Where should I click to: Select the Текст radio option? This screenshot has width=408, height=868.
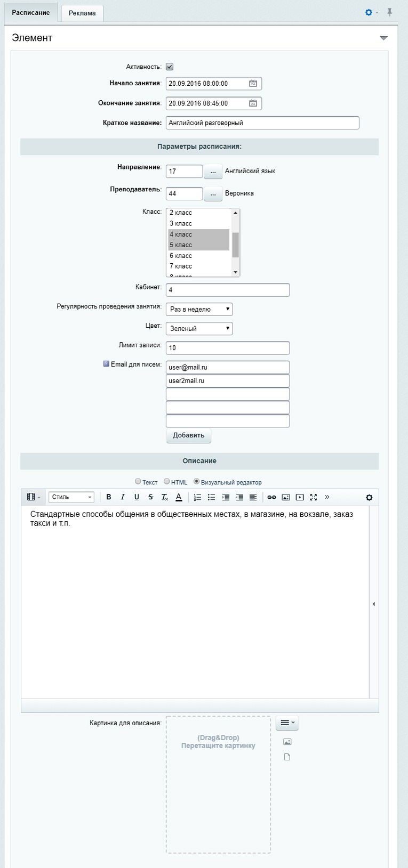[x=138, y=482]
